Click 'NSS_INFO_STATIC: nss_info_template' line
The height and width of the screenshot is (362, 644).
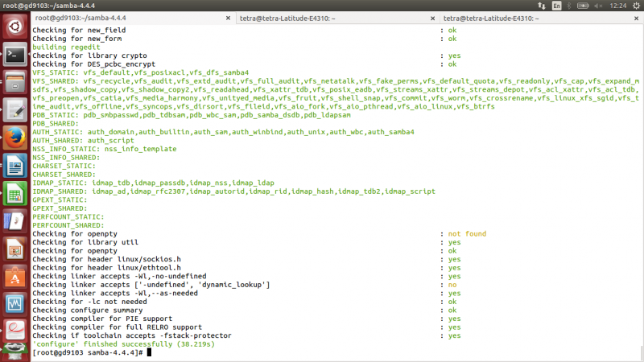pyautogui.click(x=105, y=149)
